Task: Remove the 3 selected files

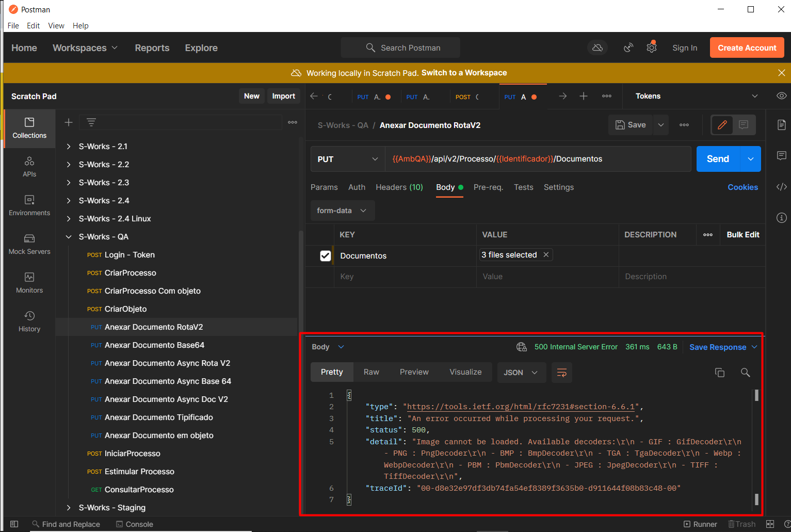Action: coord(546,255)
